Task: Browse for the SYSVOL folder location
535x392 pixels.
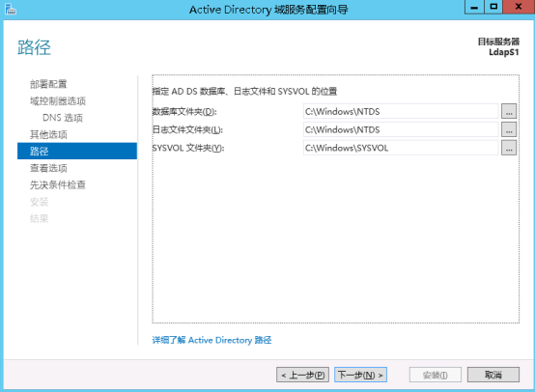Action: [x=509, y=148]
